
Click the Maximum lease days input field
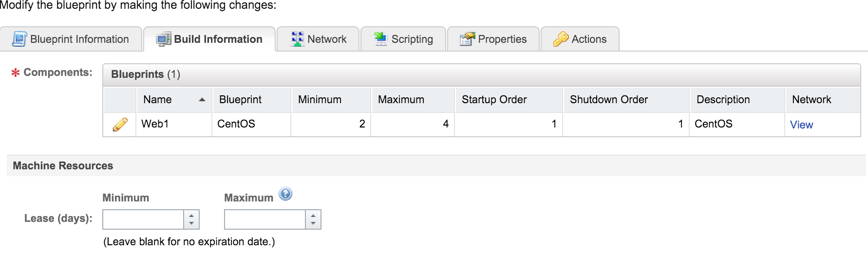[265, 219]
